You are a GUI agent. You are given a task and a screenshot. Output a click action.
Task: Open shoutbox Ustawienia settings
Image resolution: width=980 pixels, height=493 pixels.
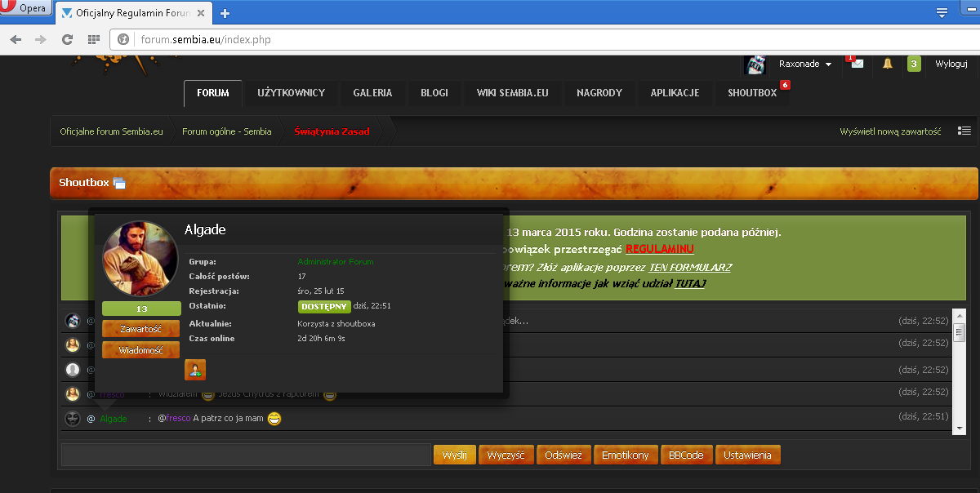747,455
